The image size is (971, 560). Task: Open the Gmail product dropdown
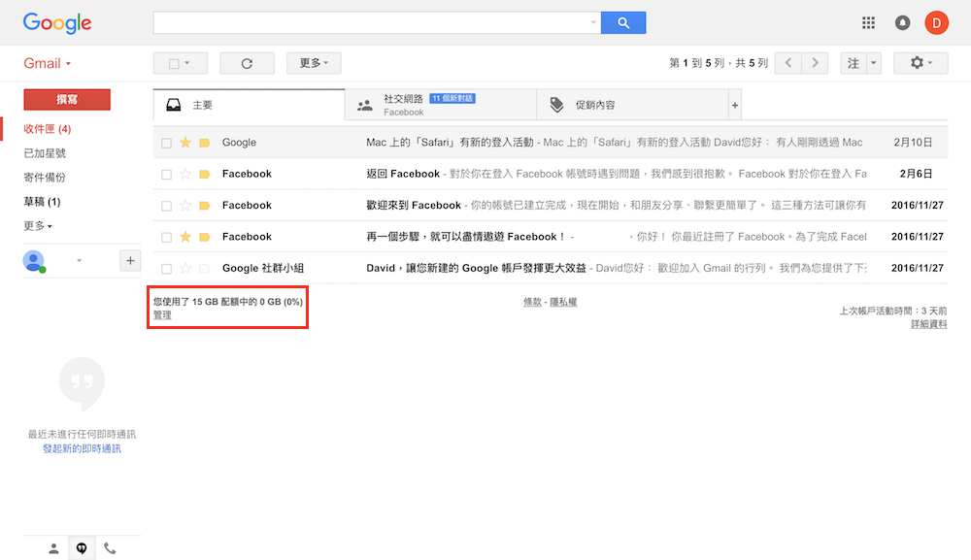pos(47,63)
